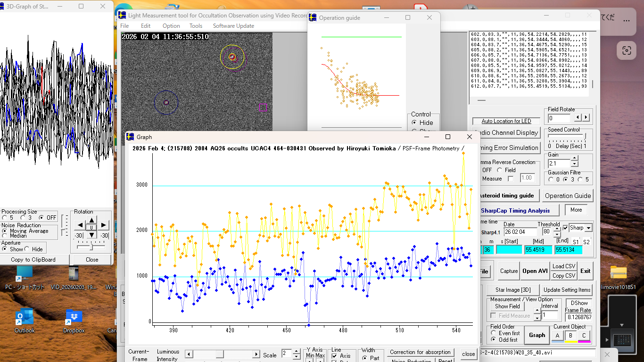The height and width of the screenshot is (362, 644).
Task: Click the down rotation arrow button
Action: click(91, 235)
